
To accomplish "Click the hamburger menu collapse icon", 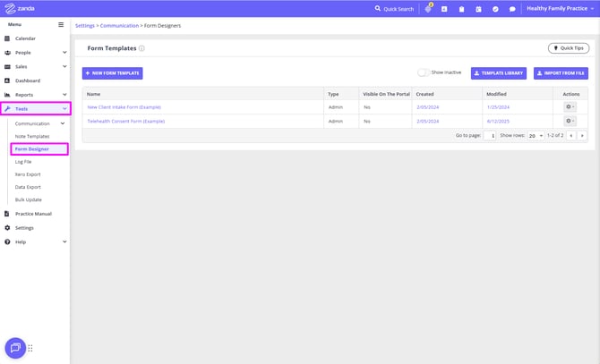I will click(61, 25).
